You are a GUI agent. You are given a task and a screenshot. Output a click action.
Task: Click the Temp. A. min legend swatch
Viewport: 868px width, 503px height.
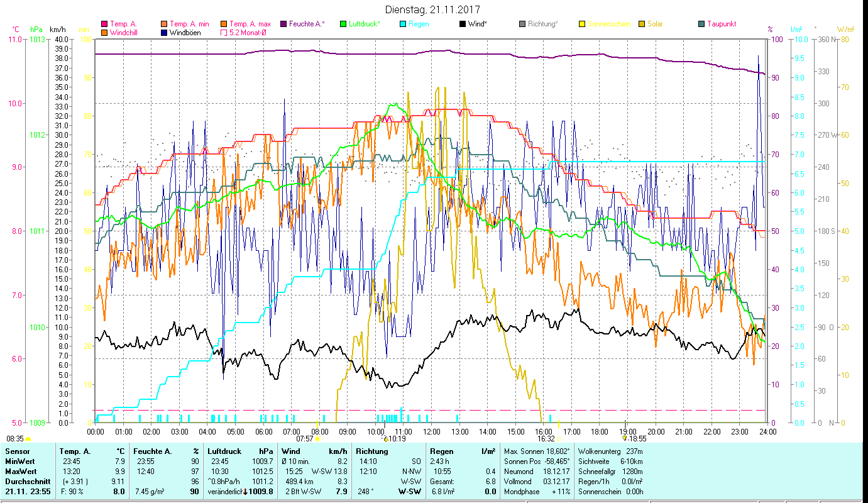point(165,24)
